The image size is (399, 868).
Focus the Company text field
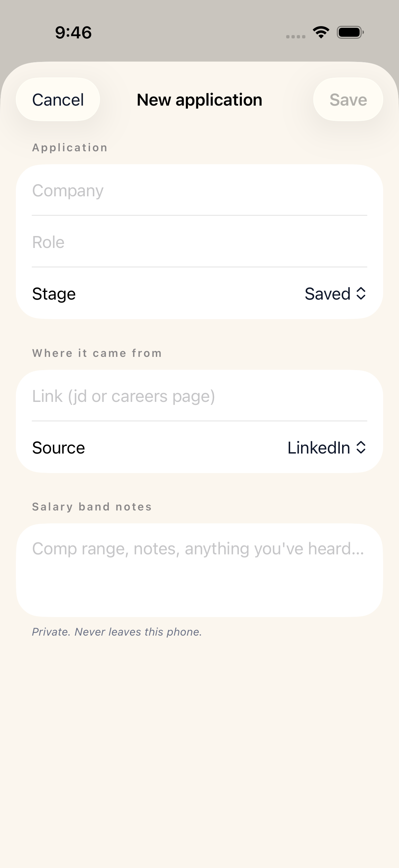[x=199, y=190]
